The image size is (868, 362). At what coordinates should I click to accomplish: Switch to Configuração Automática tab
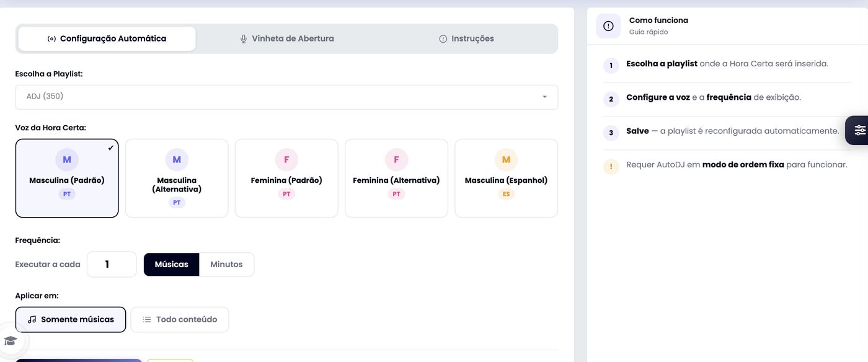click(107, 38)
